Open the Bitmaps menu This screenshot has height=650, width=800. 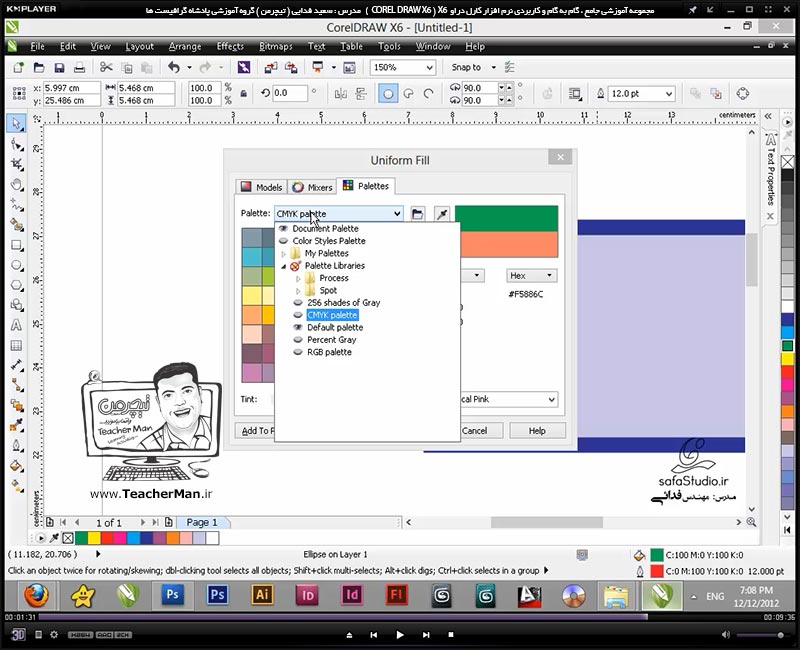point(276,46)
